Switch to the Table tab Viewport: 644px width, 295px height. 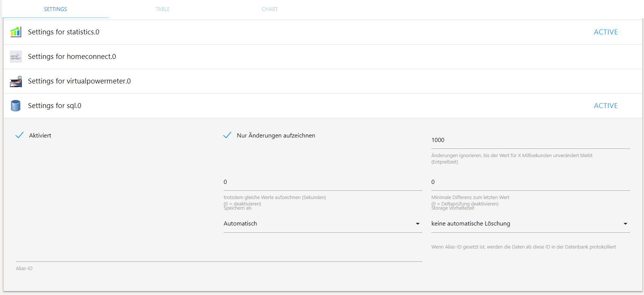pos(162,9)
